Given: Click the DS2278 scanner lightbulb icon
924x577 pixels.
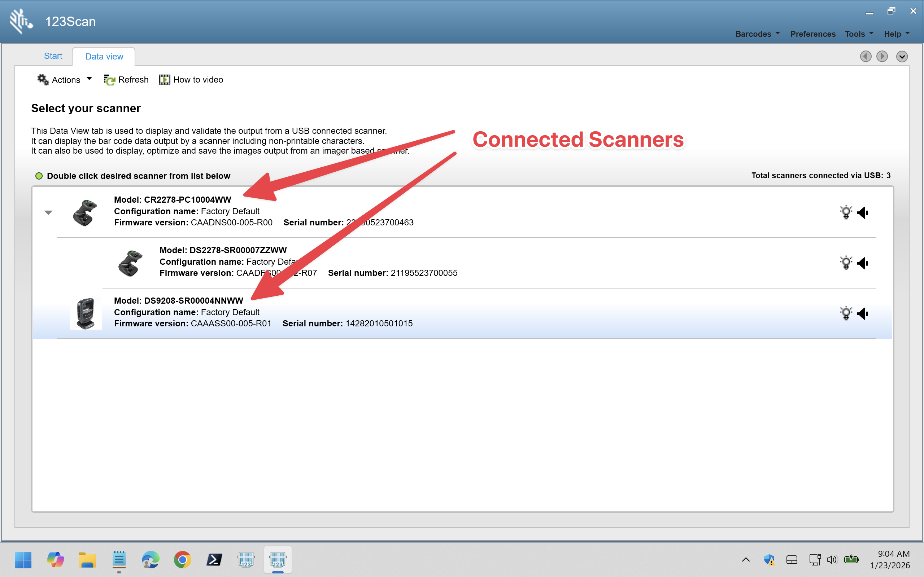Looking at the screenshot, I should (846, 263).
